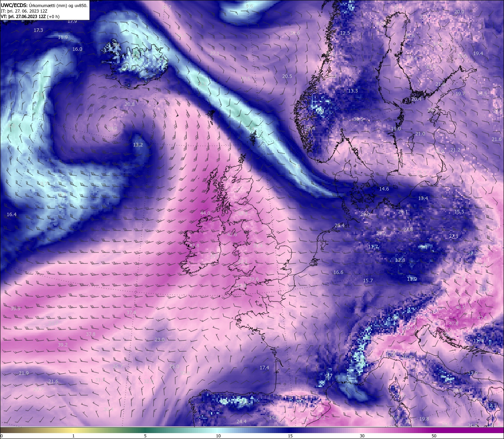Click the value 29.4 over southwest Norway
The image size is (504, 439).
tap(309, 128)
